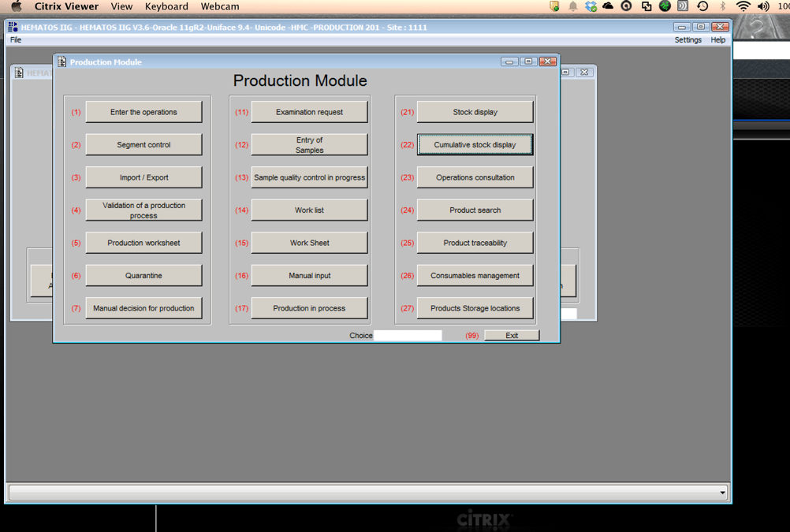Open the volume control icon
The image size is (790, 532).
762,6
